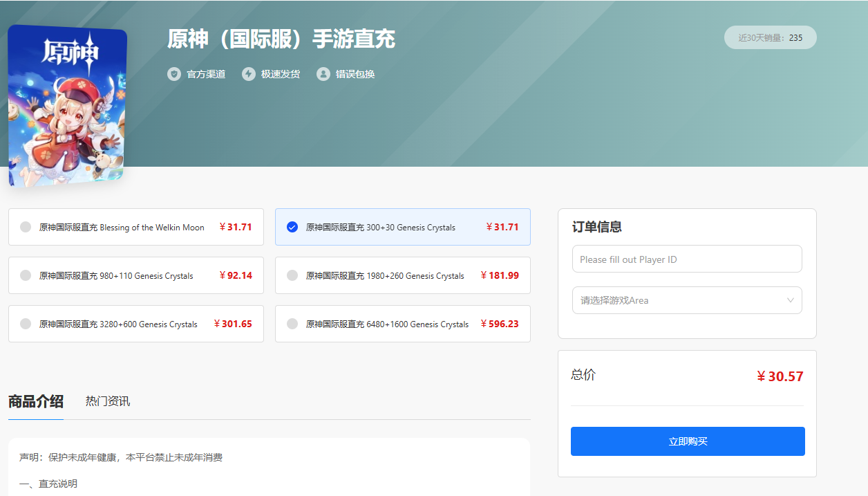Click the fast delivery lightning icon
This screenshot has height=496, width=868.
point(249,74)
